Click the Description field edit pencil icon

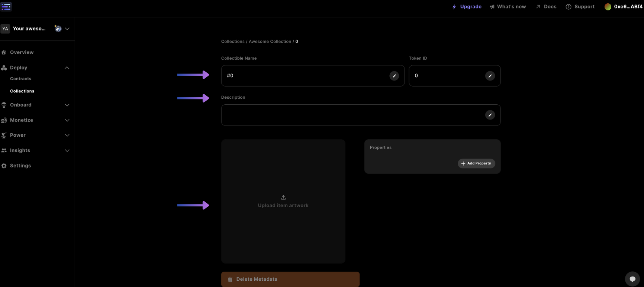click(x=490, y=115)
